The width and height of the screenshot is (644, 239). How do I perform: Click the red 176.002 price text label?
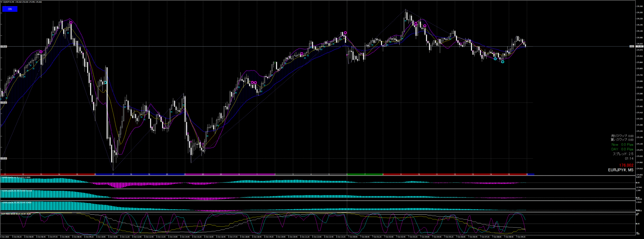pos(626,165)
